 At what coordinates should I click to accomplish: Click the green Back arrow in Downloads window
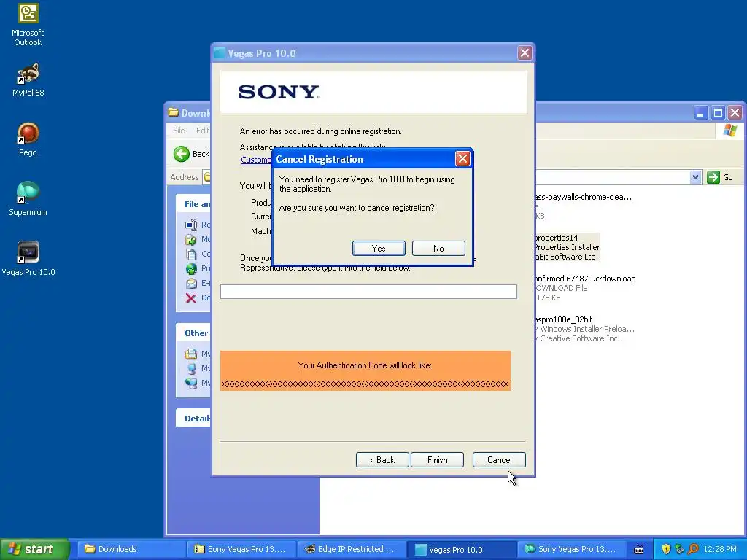(182, 154)
